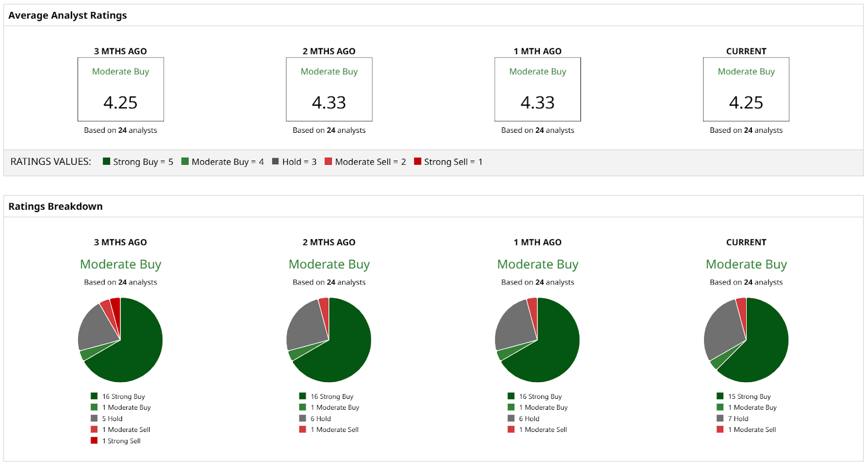
Task: Select the 2 MTHS AGO rating box showing 4.33
Action: coord(329,89)
